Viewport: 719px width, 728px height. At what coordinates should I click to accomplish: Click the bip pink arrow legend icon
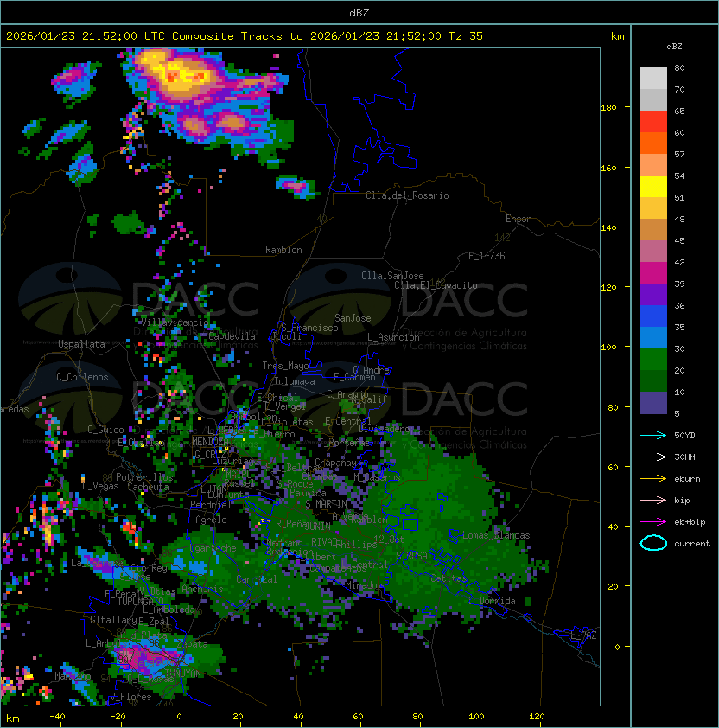tap(653, 500)
